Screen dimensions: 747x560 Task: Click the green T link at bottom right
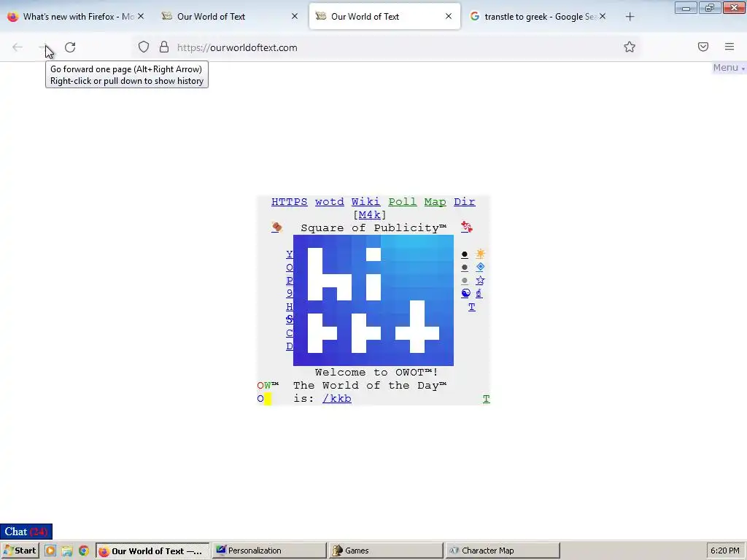(x=487, y=399)
